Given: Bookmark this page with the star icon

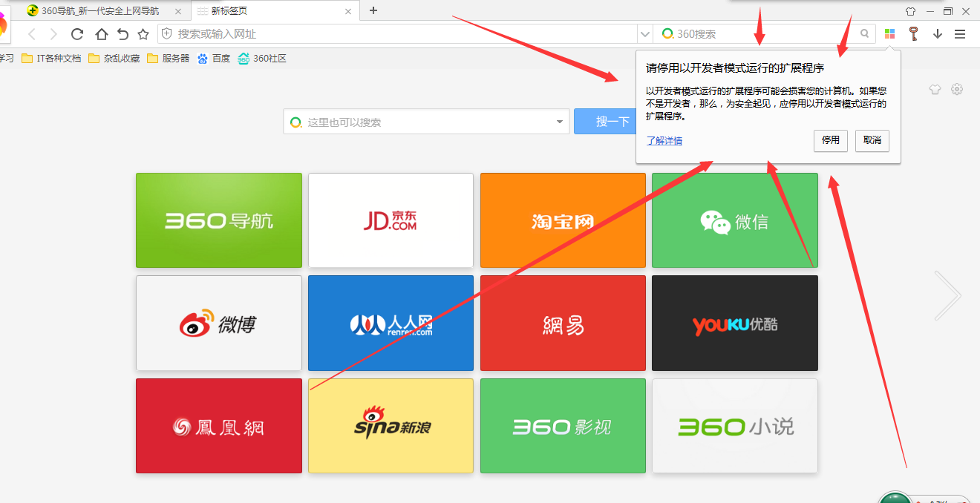Looking at the screenshot, I should tap(143, 34).
